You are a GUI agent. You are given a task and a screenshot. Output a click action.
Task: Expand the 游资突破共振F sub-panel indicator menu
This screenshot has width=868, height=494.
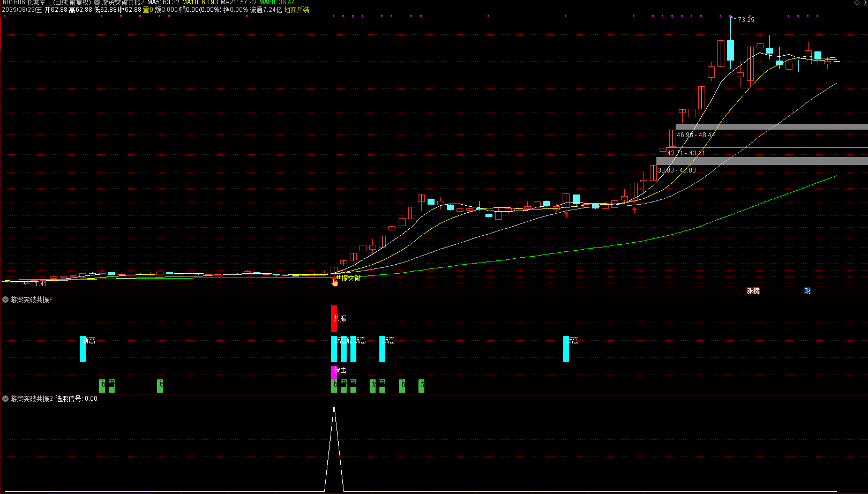[5, 300]
